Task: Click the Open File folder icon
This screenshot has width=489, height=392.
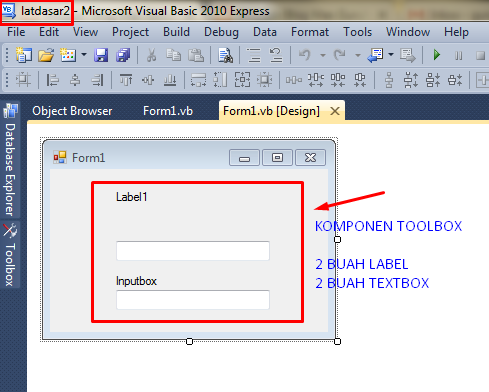Action: (x=46, y=55)
